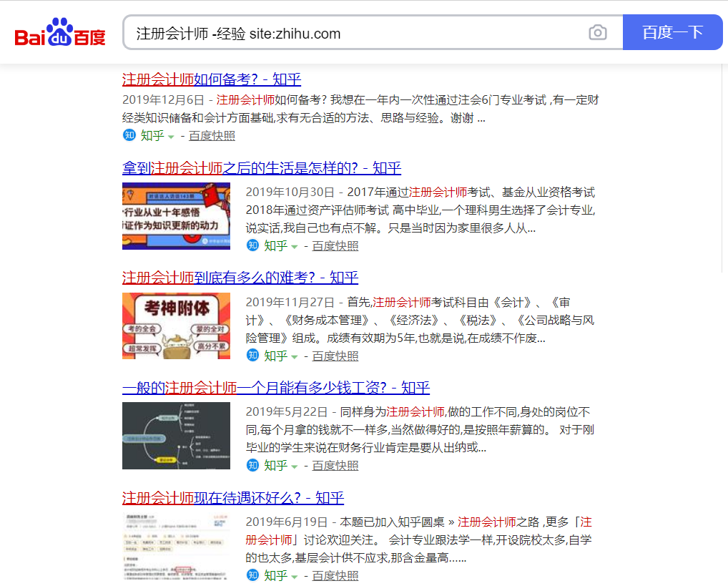
Task: Open result 拿到注册会计师之后的生活是怎样的？
Action: pos(262,167)
